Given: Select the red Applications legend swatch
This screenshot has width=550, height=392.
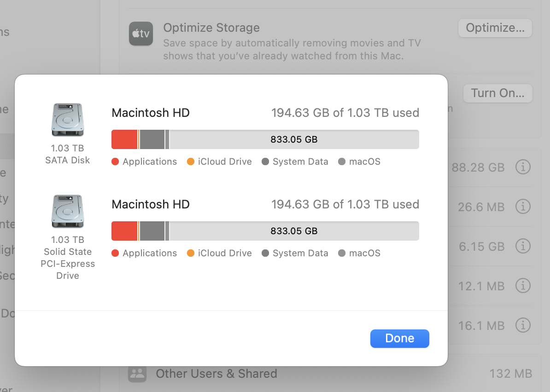Looking at the screenshot, I should [115, 161].
